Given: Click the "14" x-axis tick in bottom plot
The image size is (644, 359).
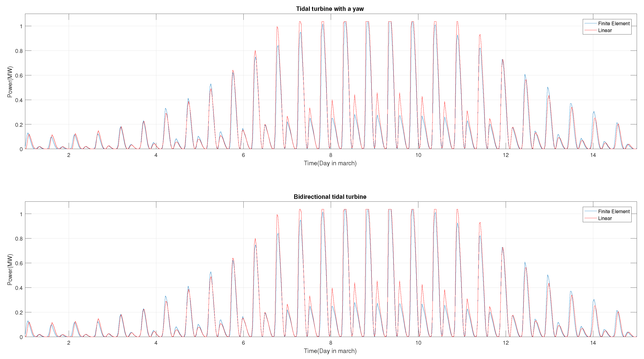Looking at the screenshot, I should 593,343.
